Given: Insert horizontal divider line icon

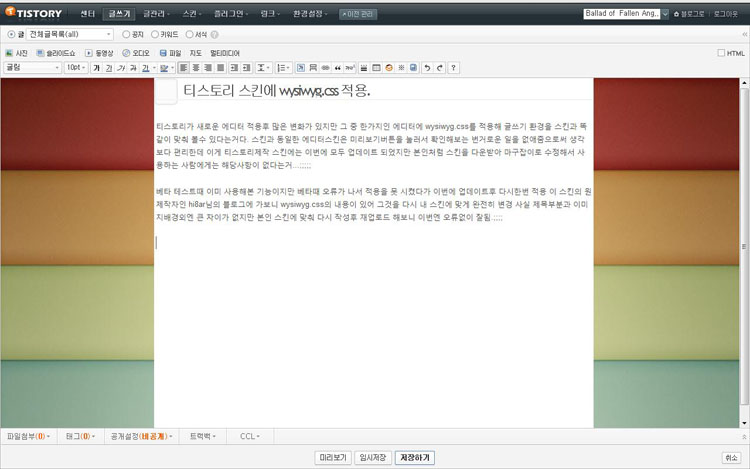Looking at the screenshot, I should [364, 68].
